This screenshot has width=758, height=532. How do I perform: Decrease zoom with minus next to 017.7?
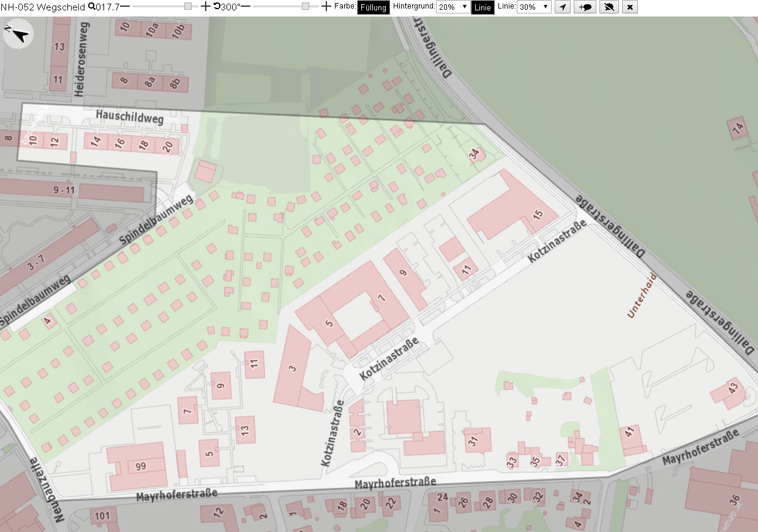pyautogui.click(x=125, y=7)
